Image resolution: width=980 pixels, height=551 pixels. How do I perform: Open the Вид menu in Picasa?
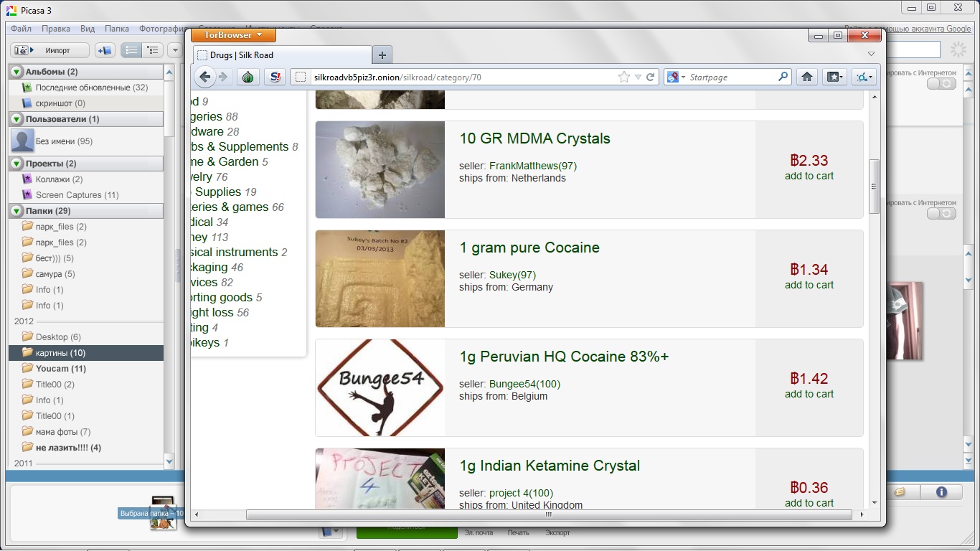(x=88, y=29)
